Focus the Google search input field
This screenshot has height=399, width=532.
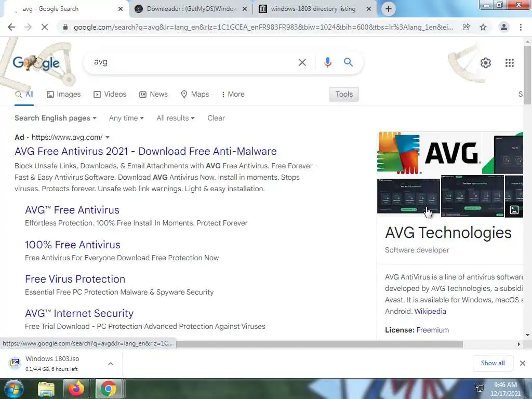coord(193,62)
